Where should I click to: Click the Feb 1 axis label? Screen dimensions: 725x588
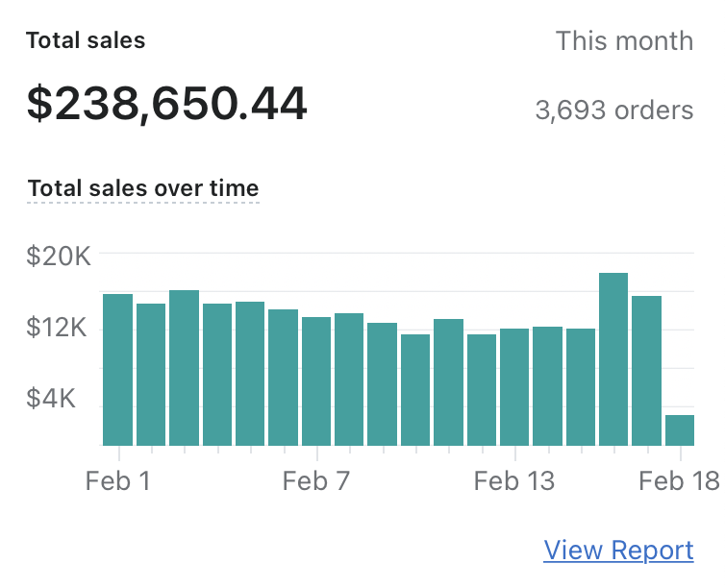118,480
